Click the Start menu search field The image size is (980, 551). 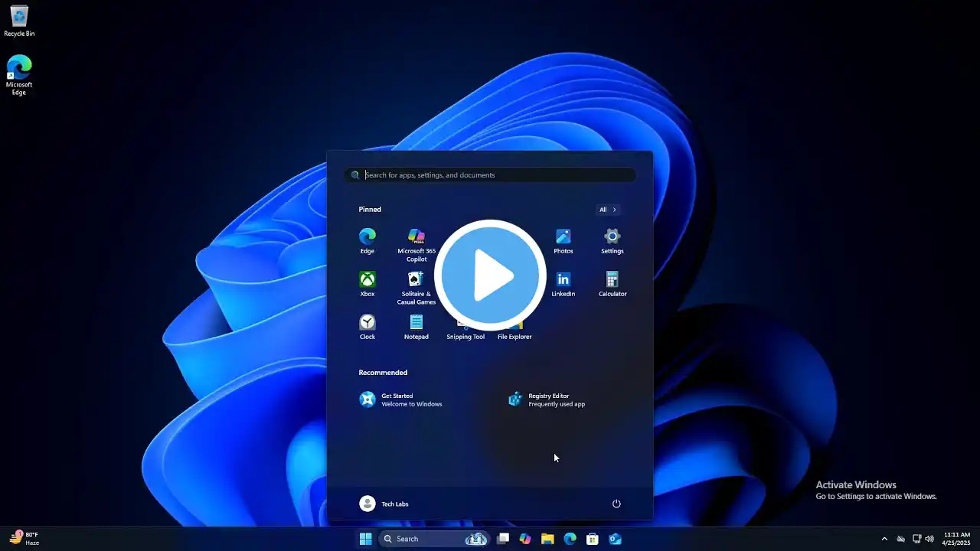click(x=490, y=175)
